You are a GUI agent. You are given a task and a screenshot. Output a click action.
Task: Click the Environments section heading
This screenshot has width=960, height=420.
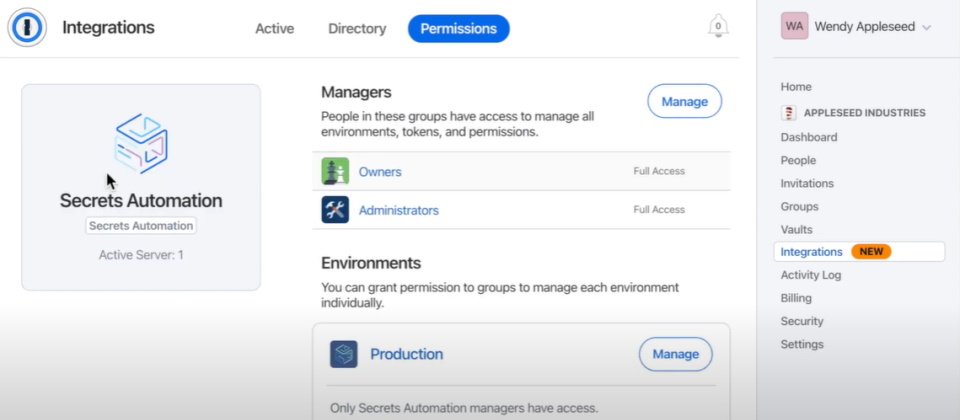(371, 263)
